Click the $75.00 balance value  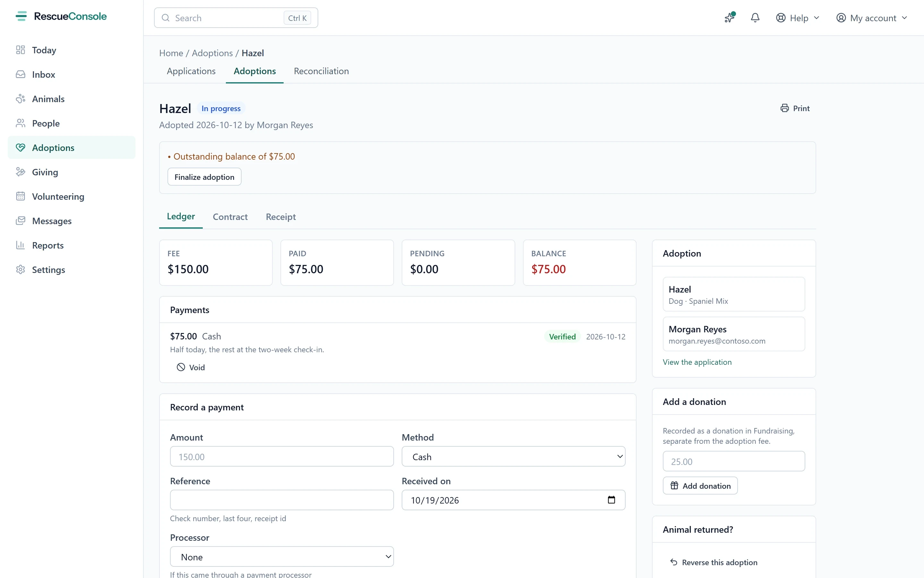pos(548,269)
